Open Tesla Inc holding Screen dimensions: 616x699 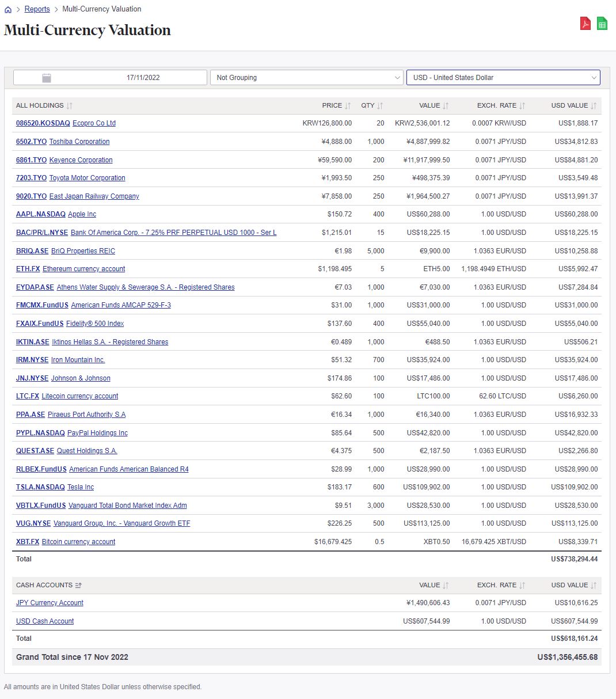[81, 487]
